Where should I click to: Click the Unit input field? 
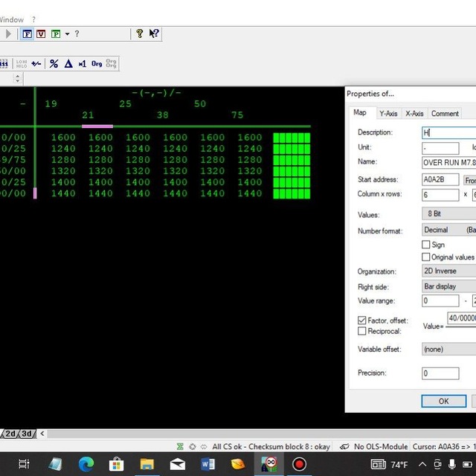pos(440,148)
